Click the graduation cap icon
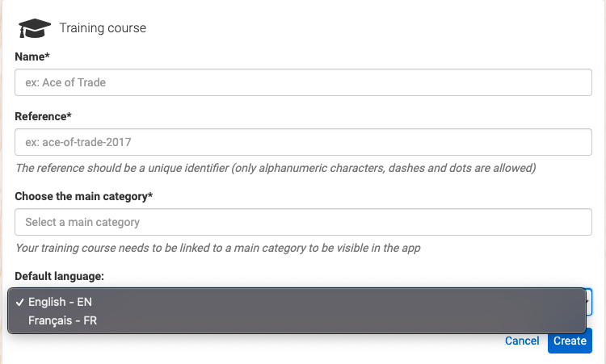Viewport: 606px width, 364px height. point(35,28)
